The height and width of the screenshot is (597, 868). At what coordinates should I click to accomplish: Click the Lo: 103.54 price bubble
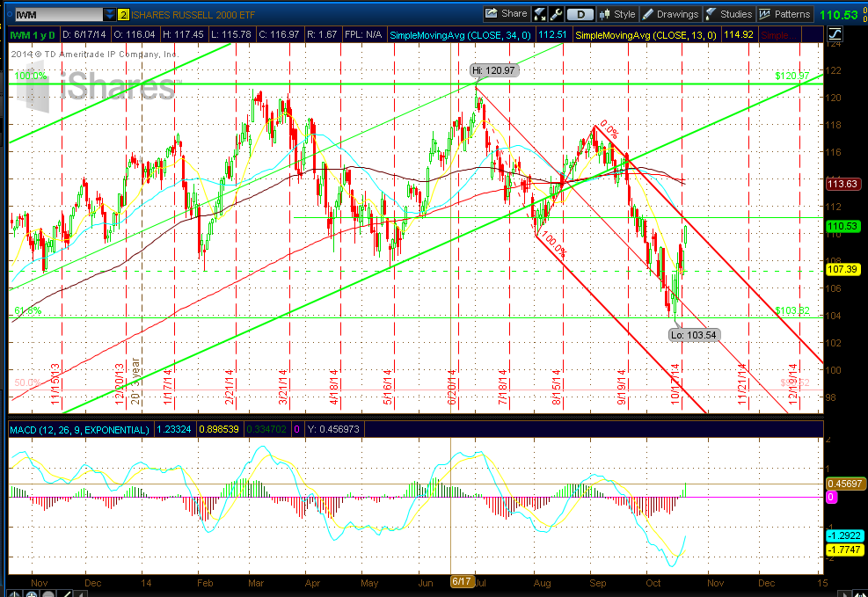click(x=693, y=335)
